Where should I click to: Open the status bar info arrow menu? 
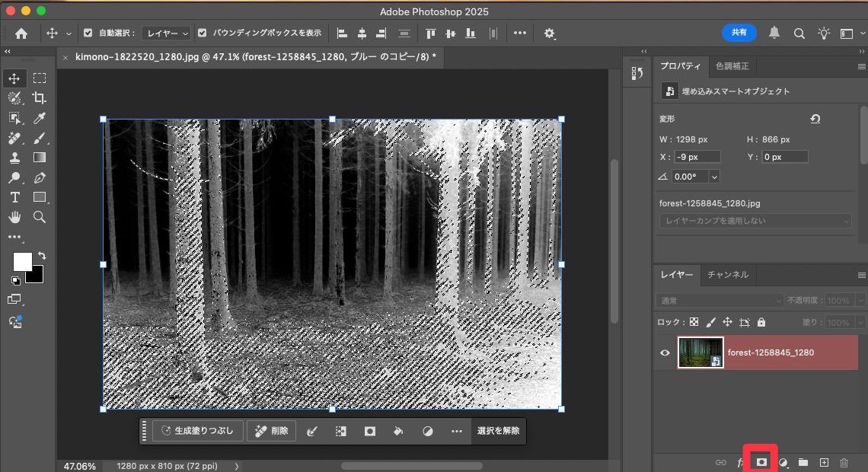click(x=237, y=467)
